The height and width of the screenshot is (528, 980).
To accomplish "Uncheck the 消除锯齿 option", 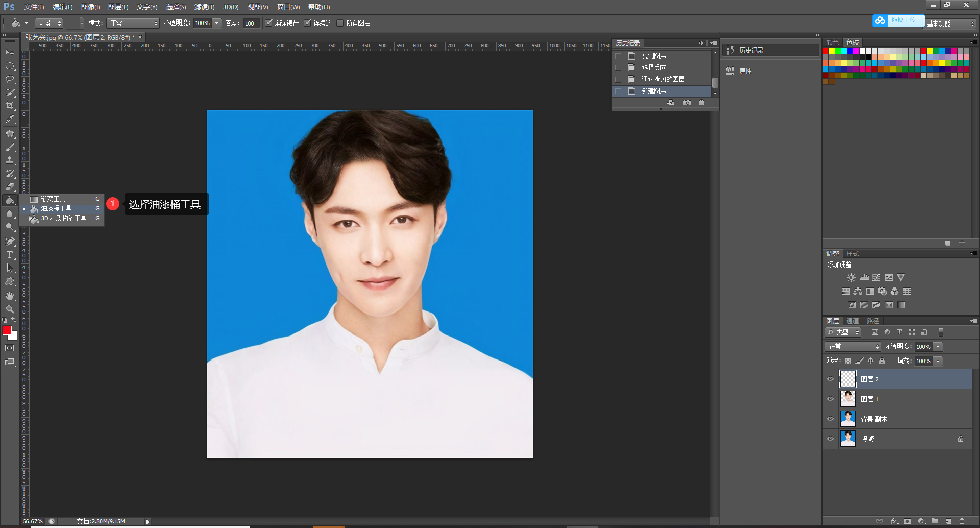I will pyautogui.click(x=269, y=22).
